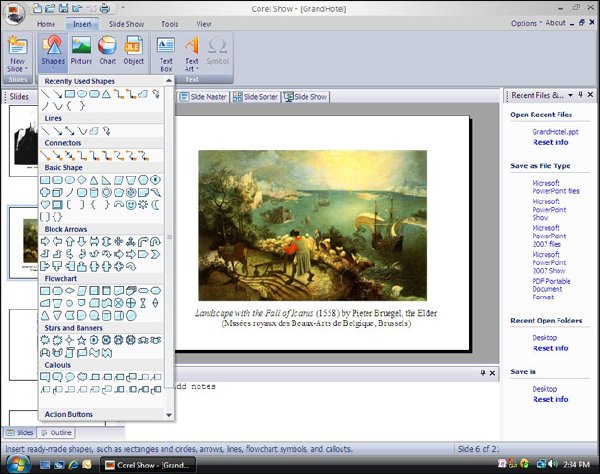This screenshot has width=600, height=474.
Task: Select the landscape painting slide thumbnail
Action: [x=24, y=243]
